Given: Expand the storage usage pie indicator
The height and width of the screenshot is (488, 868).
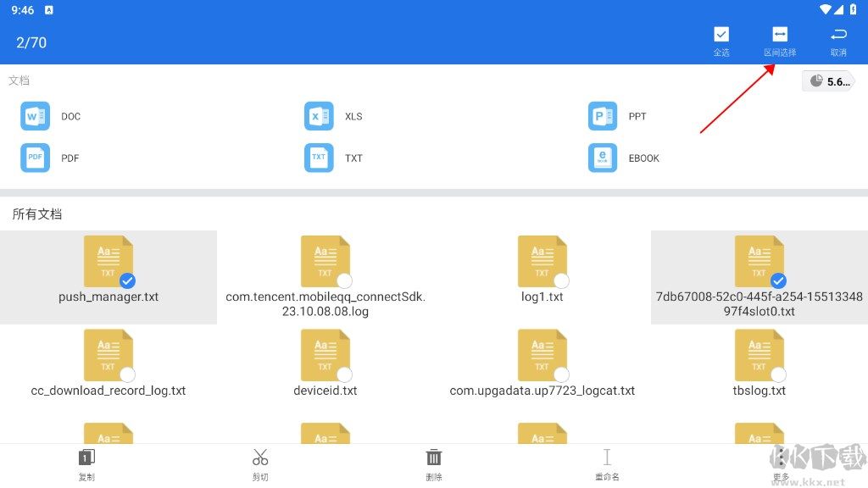Looking at the screenshot, I should [x=828, y=81].
